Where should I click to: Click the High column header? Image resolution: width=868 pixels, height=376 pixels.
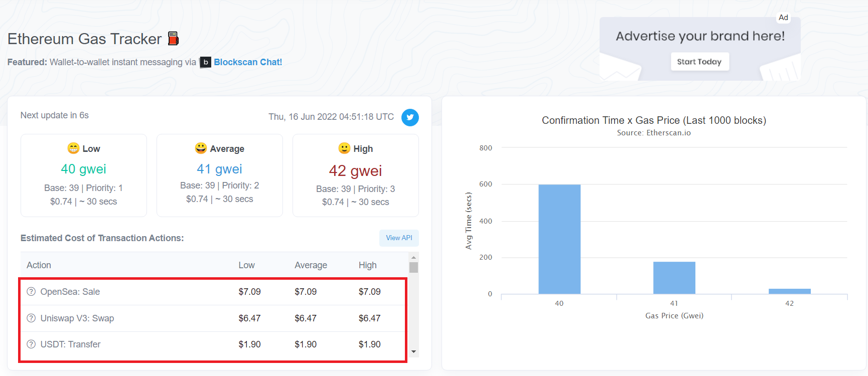tap(368, 265)
